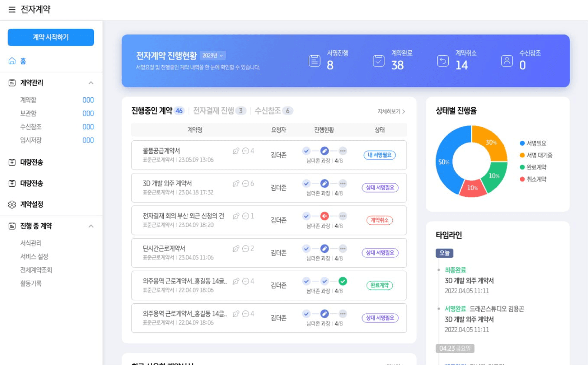The image size is (588, 365).
Task: Click the 취소계약 legend entry
Action: 533,179
